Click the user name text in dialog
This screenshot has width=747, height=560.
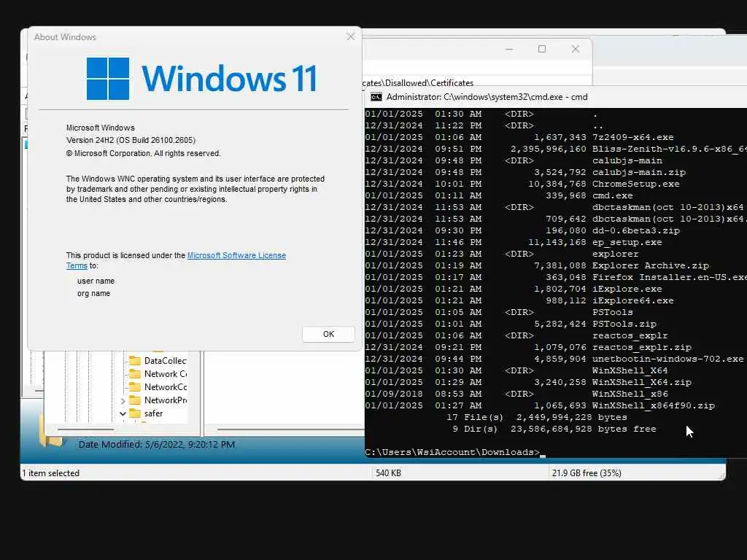(x=96, y=281)
